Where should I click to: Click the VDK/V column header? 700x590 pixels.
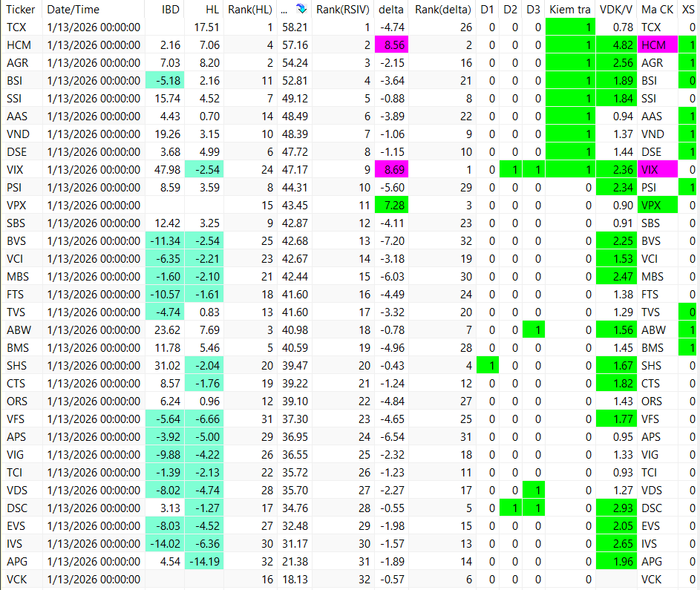pos(615,10)
